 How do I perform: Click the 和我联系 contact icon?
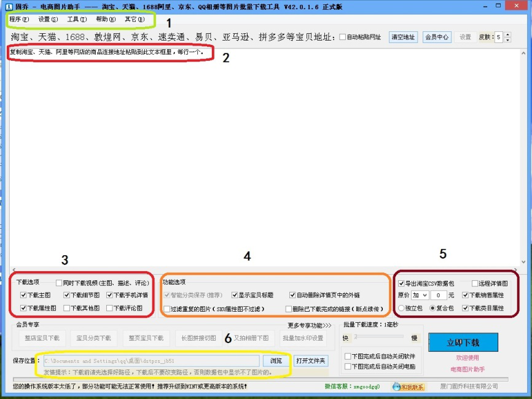pyautogui.click(x=409, y=387)
